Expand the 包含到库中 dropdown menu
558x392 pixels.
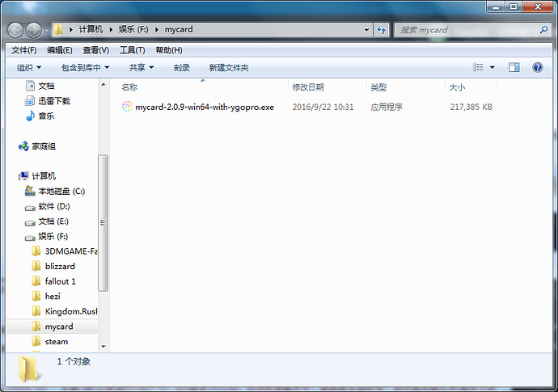[85, 68]
